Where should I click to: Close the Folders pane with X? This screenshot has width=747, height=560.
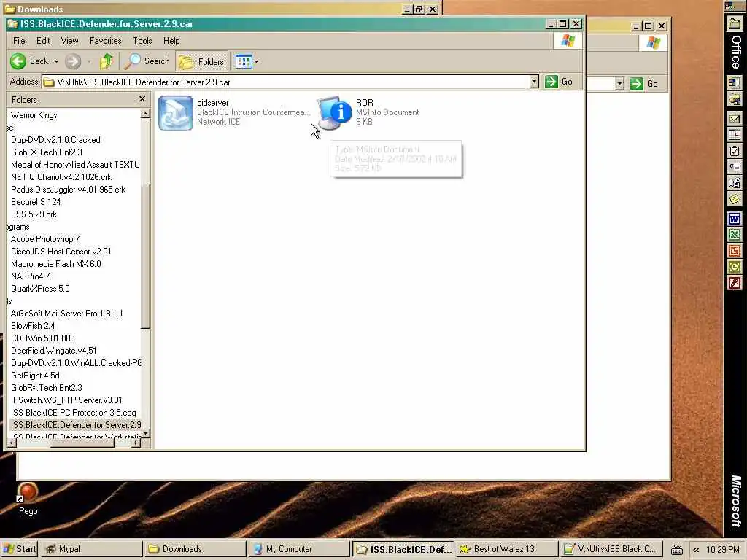142,98
